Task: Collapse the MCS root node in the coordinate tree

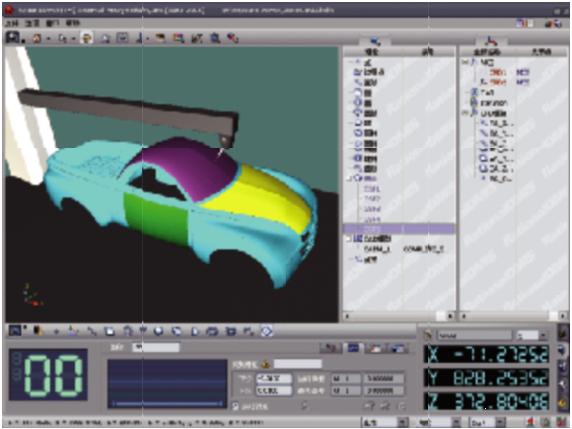Action: coord(465,62)
